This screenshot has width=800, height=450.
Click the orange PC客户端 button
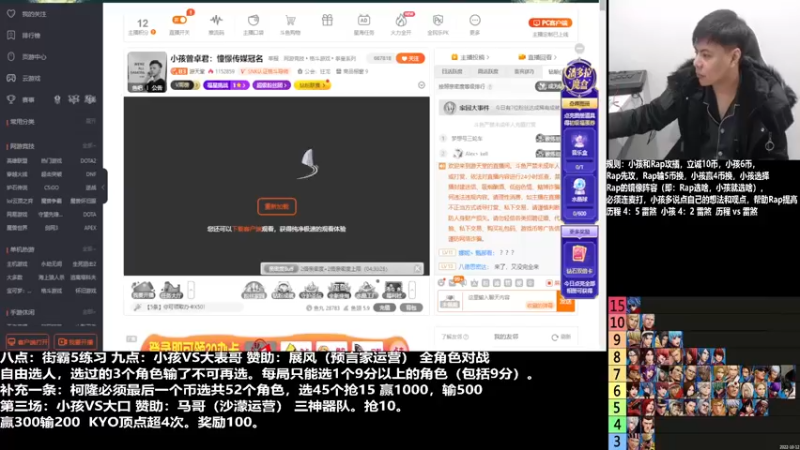click(550, 23)
